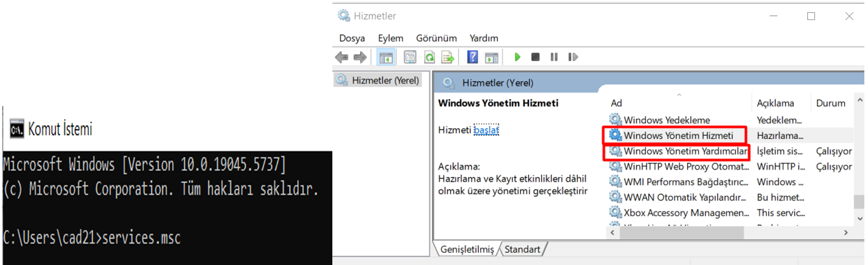The width and height of the screenshot is (868, 265).
Task: Open Properties from the Hizmetler toolbar icon
Action: [410, 57]
